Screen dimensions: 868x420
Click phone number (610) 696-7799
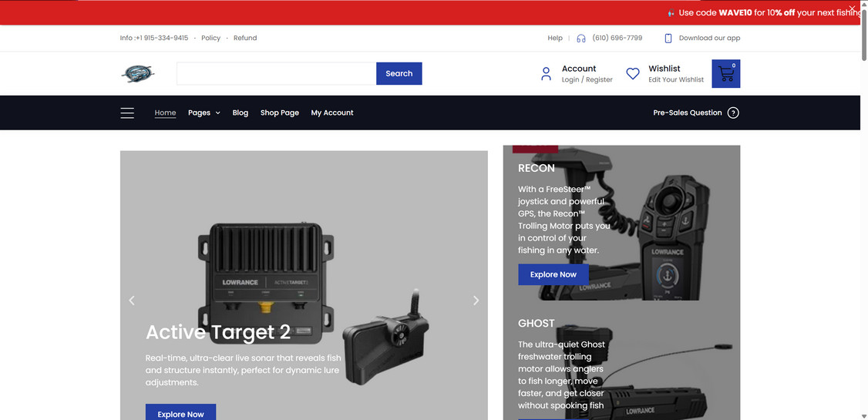[617, 39]
